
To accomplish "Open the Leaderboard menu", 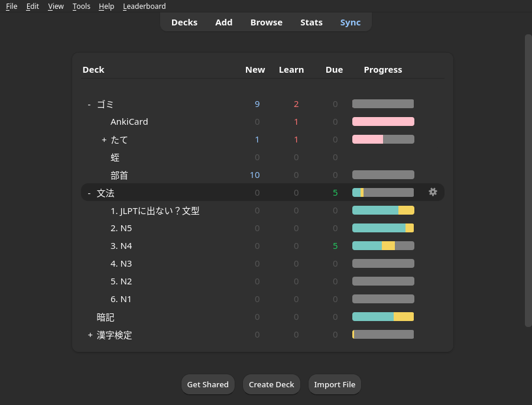I will [144, 6].
